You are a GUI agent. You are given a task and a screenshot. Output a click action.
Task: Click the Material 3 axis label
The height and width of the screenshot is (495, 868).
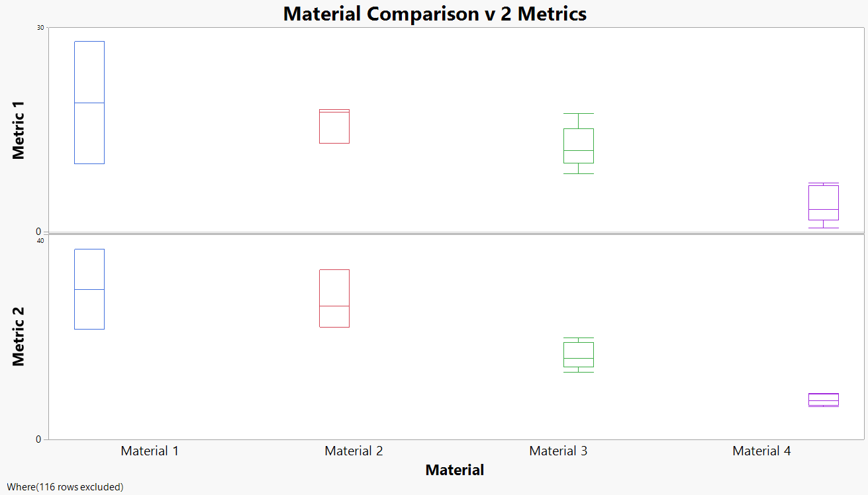[x=558, y=451]
